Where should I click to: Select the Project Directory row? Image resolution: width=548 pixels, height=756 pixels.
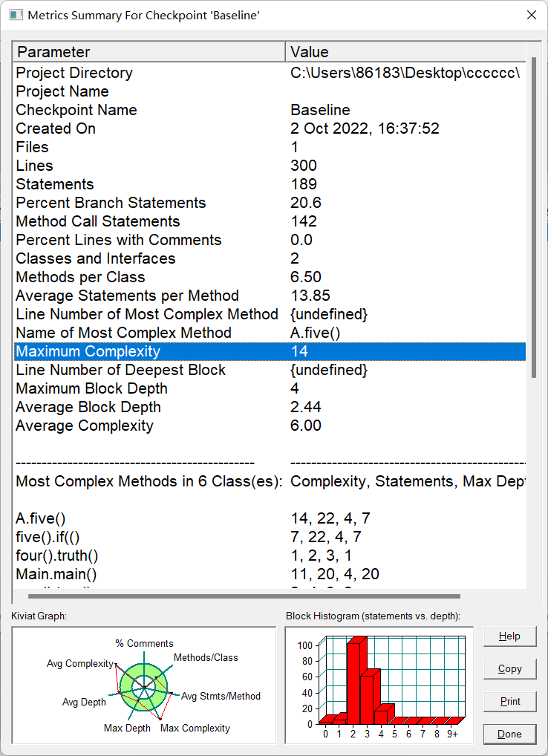click(270, 73)
